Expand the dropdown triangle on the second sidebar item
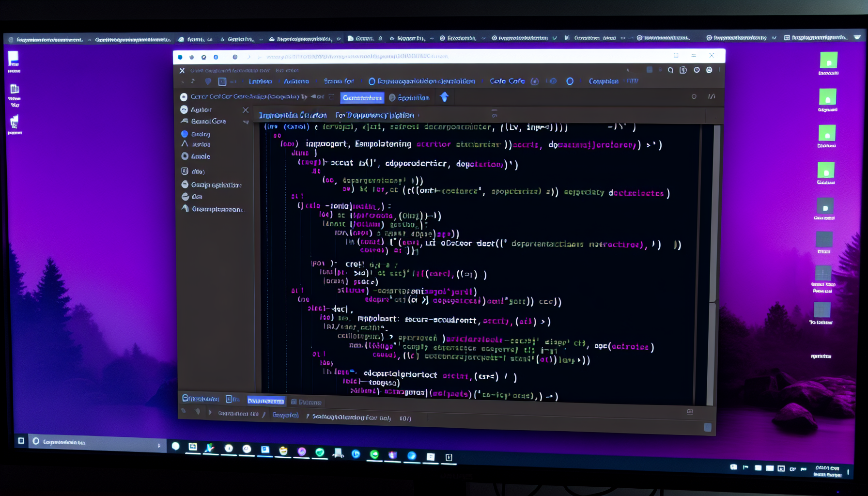Screen dimensions: 868x496 (246, 122)
